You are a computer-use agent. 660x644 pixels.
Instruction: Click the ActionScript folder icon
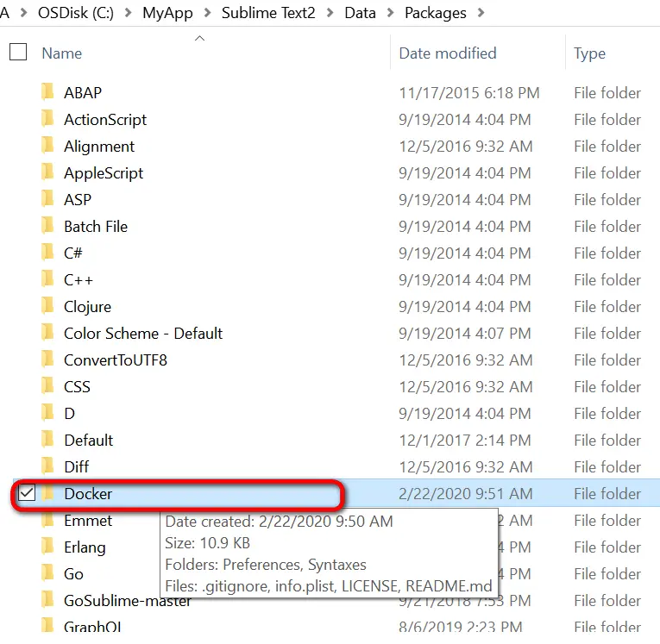(47, 119)
